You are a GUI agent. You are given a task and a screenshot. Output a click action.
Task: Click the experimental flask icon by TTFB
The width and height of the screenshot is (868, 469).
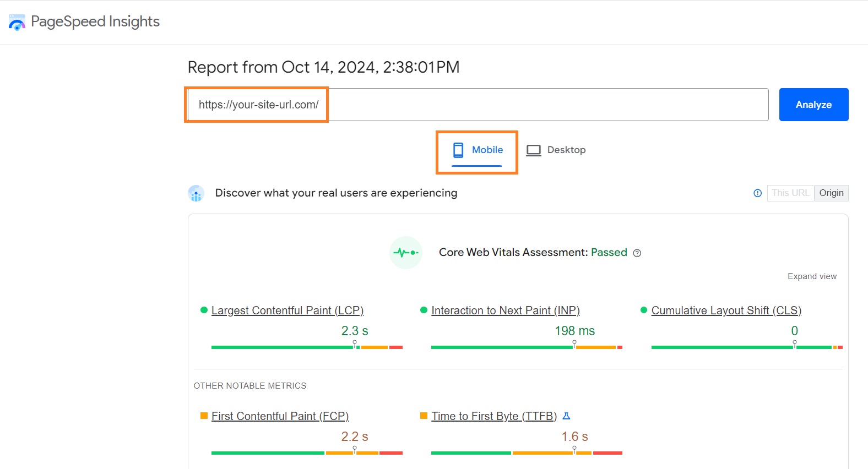(566, 416)
